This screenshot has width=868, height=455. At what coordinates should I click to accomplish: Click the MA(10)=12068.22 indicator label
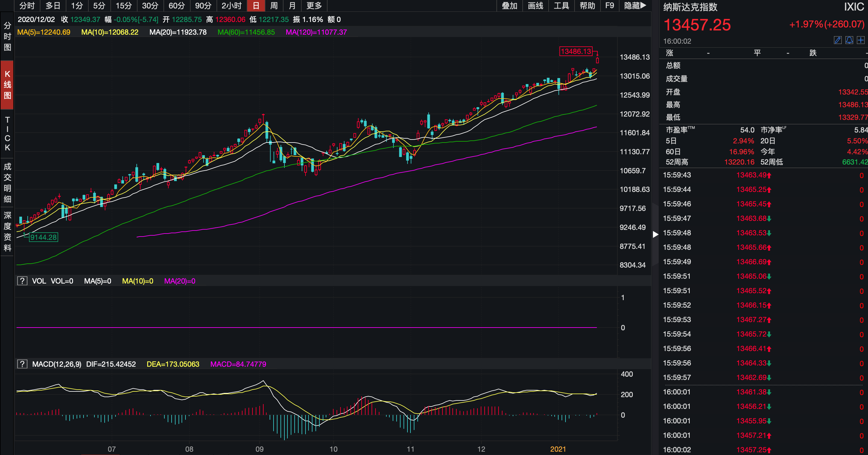pos(110,32)
